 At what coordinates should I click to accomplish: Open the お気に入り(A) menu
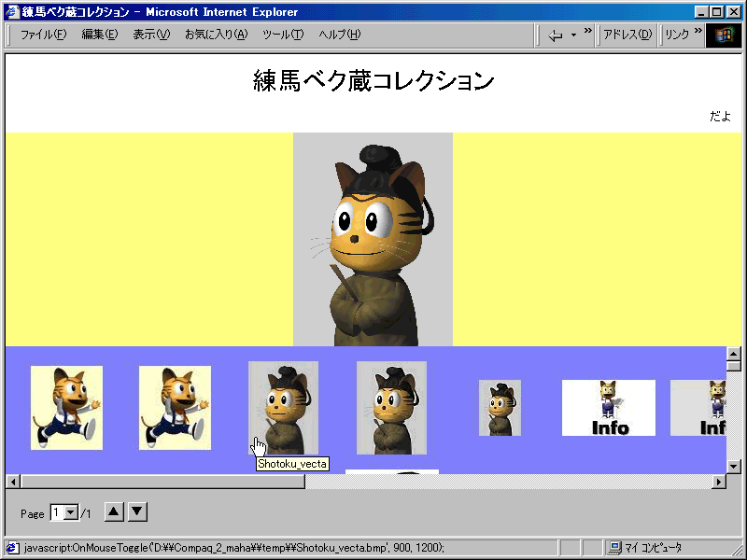pyautogui.click(x=217, y=35)
